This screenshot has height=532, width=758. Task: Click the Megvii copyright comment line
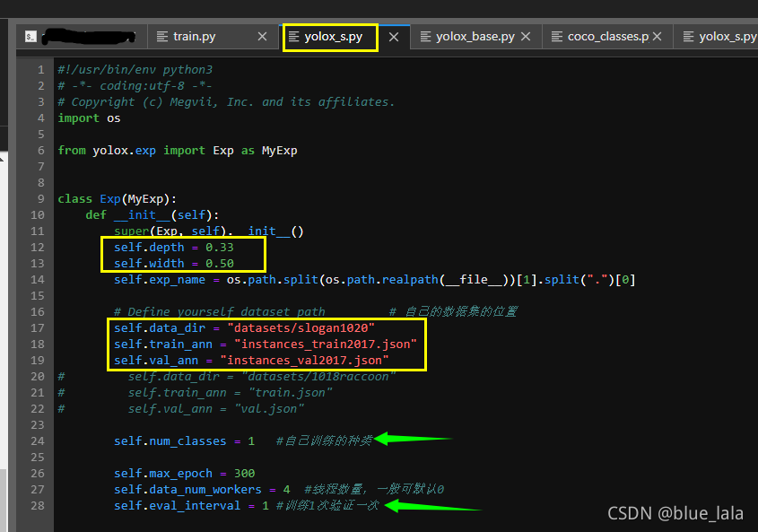coord(226,102)
